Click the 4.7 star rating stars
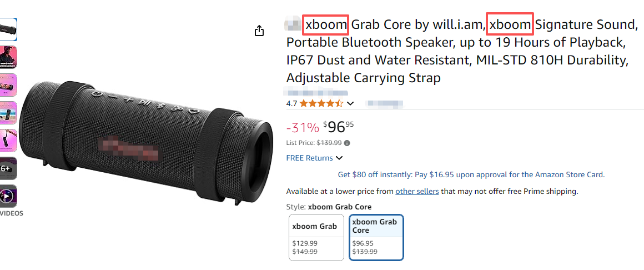The width and height of the screenshot is (644, 270). 321,103
